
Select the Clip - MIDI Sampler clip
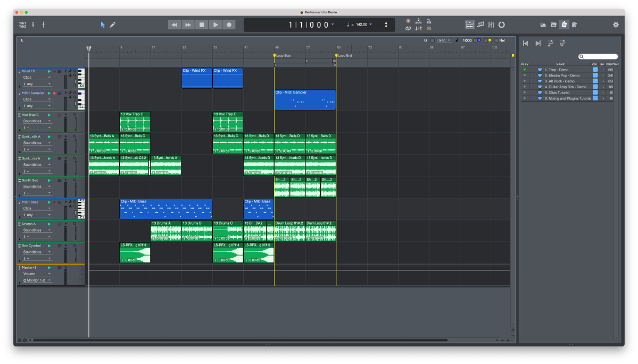[x=305, y=100]
